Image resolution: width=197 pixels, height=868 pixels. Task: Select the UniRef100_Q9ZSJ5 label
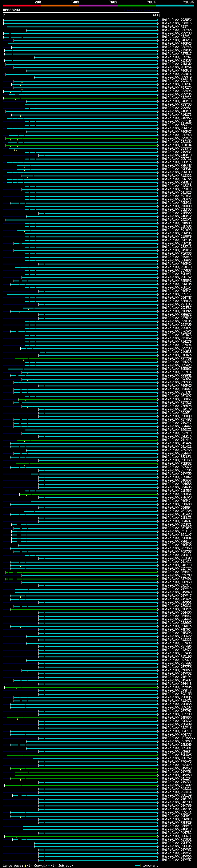176,81
